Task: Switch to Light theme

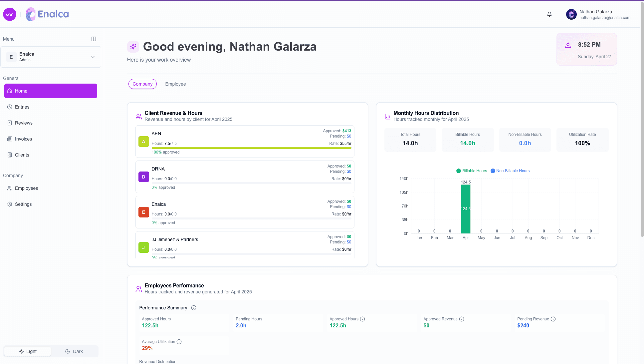Action: pyautogui.click(x=28, y=351)
